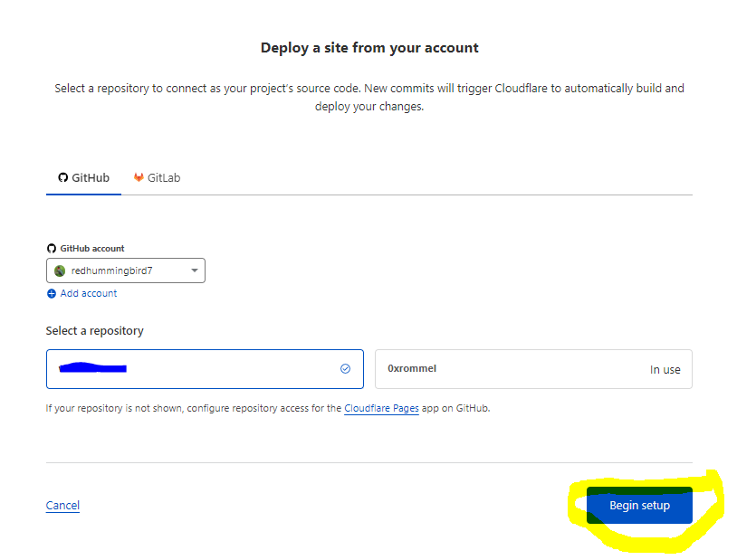737x560 pixels.
Task: Click the checkmark circle in the selected repository
Action: coord(345,369)
